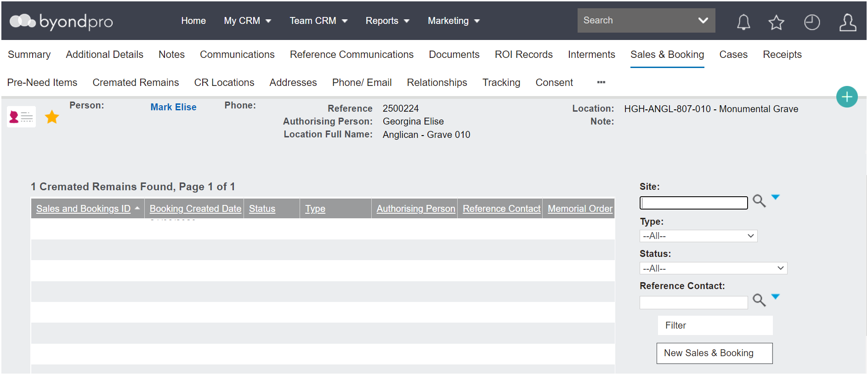Open the Communications tab
Image resolution: width=868 pixels, height=375 pixels.
tap(237, 54)
